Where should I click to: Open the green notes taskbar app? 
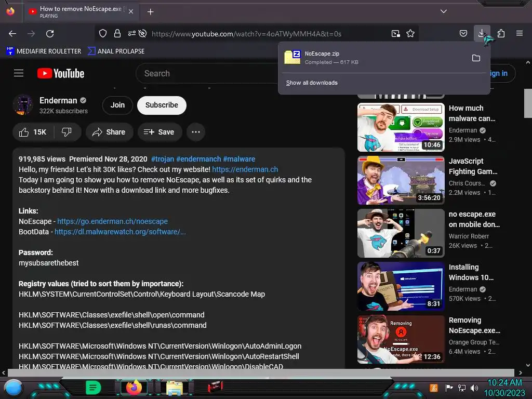pos(94,388)
